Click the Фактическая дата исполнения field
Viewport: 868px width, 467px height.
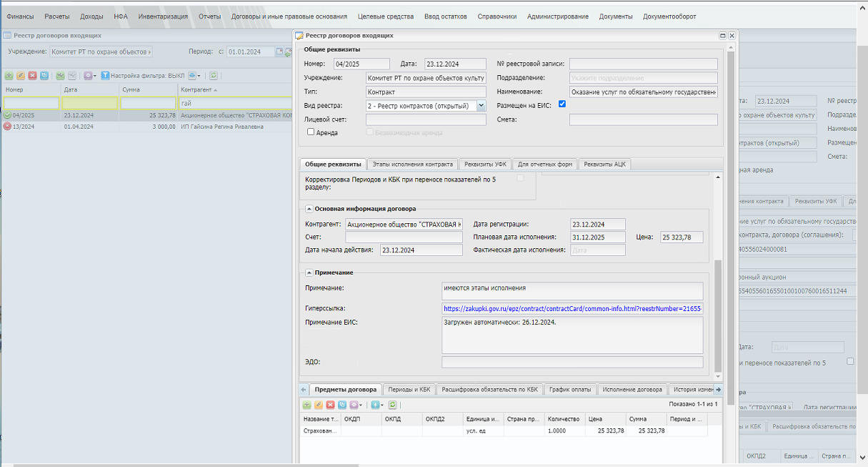tap(598, 250)
